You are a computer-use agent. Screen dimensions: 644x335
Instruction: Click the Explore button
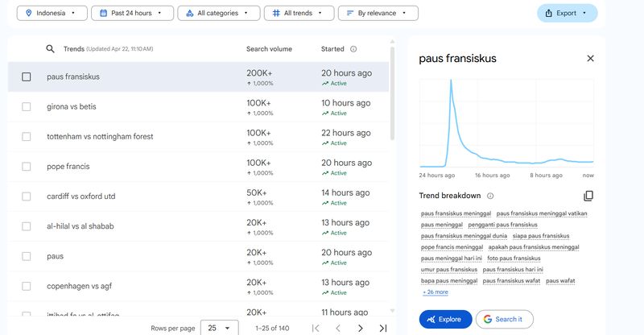(x=445, y=320)
